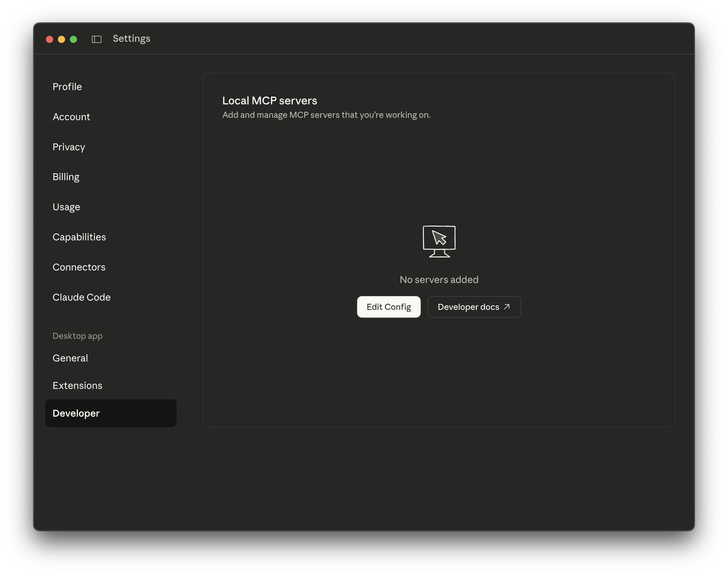Click the external link arrow on Developer docs
This screenshot has height=575, width=728.
point(506,307)
